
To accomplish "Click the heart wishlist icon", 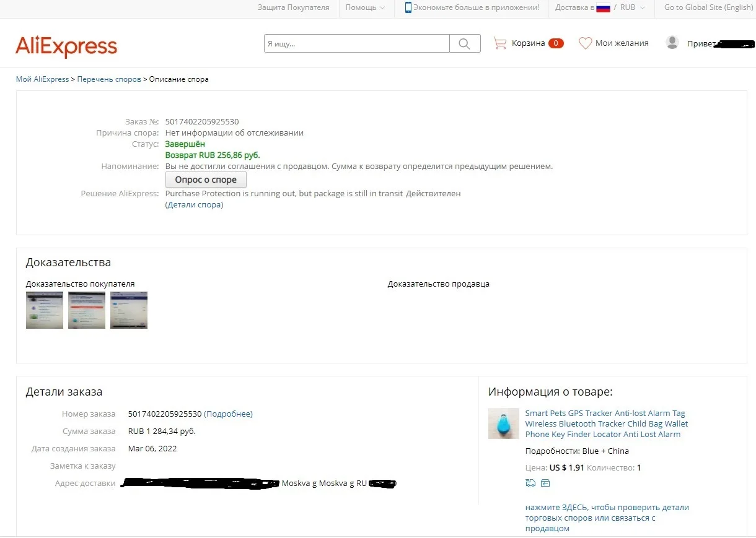I will pos(585,43).
